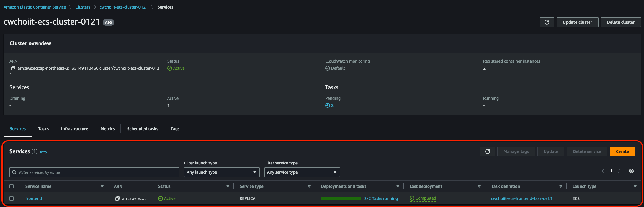644x207 pixels.
Task: Open the cwchoiit-ecs-cluster-0121 breadcrumb
Action: (124, 7)
